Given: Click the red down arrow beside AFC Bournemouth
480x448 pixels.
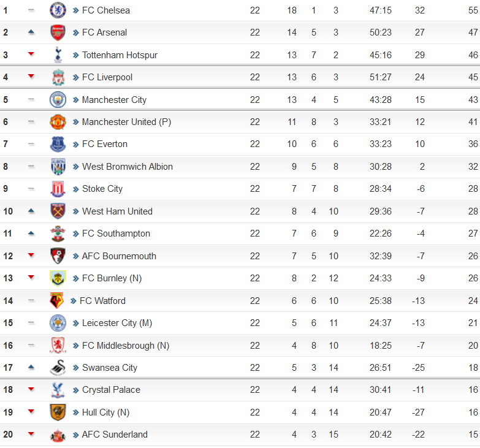Looking at the screenshot, I should coord(31,255).
